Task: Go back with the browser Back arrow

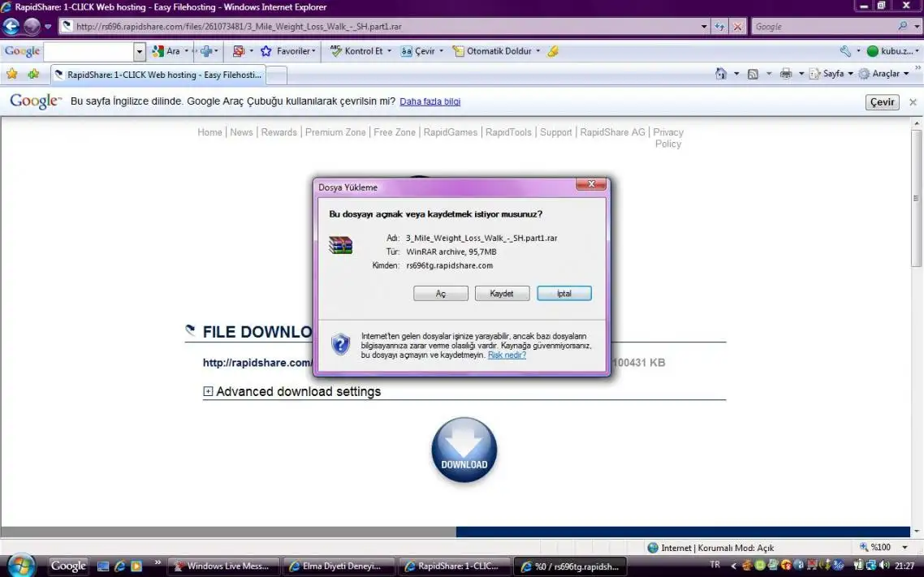Action: (11, 27)
